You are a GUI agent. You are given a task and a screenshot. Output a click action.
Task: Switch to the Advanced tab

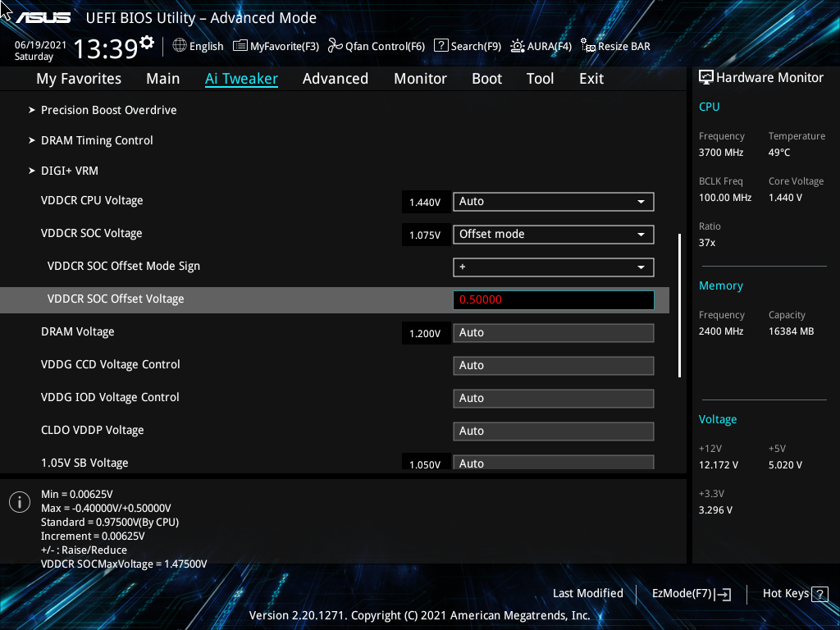(x=336, y=78)
